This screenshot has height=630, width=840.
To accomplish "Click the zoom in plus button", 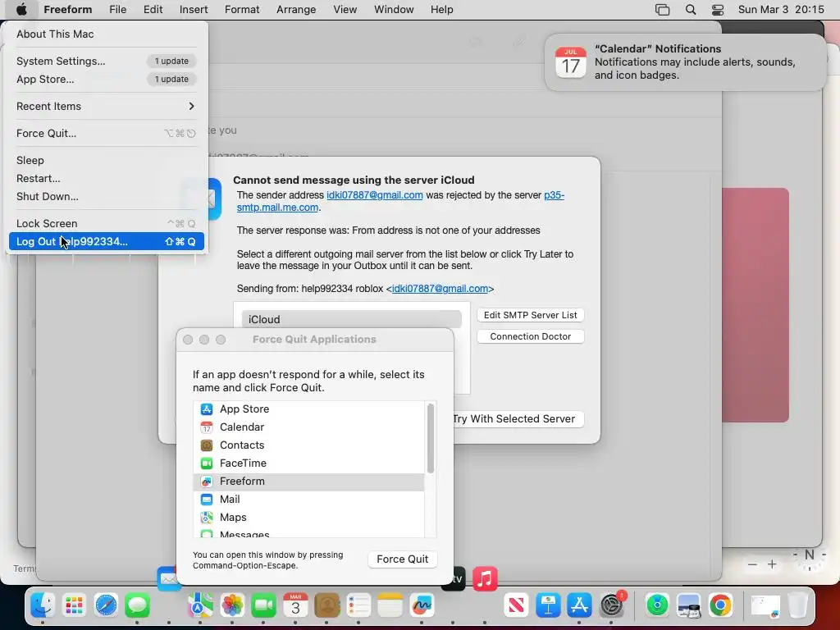I will click(x=772, y=564).
